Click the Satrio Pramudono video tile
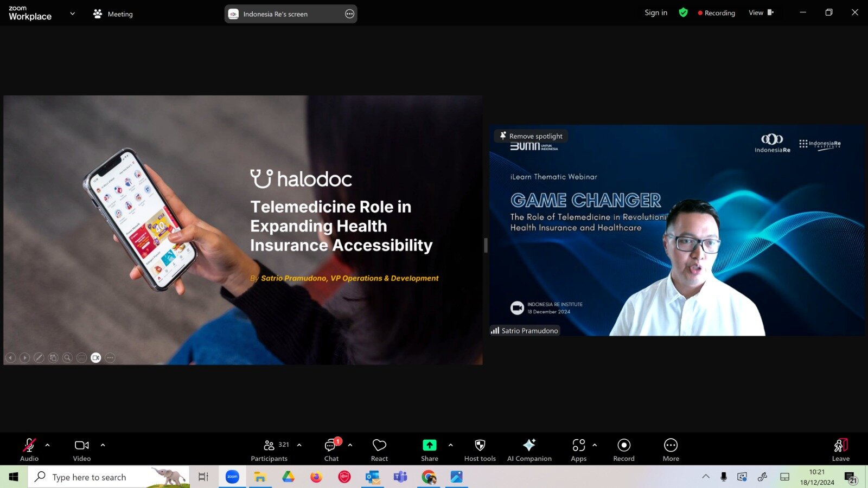Image resolution: width=868 pixels, height=488 pixels. point(676,230)
